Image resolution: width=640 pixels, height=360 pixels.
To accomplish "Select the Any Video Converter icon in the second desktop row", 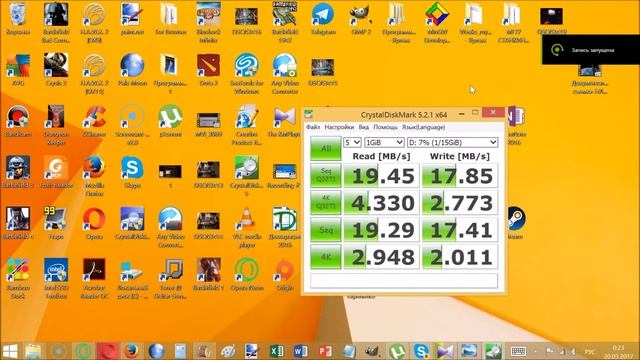I will 284,73.
